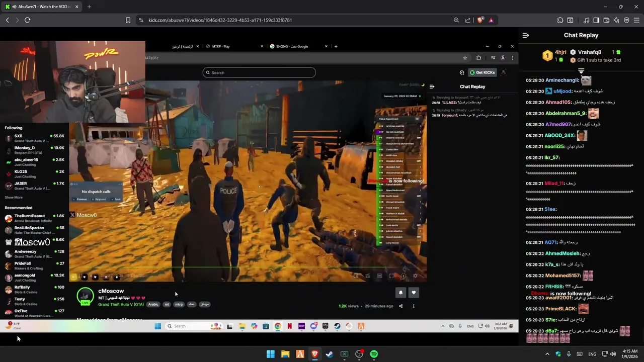Expand the system tray hidden icons chevron

point(547,354)
